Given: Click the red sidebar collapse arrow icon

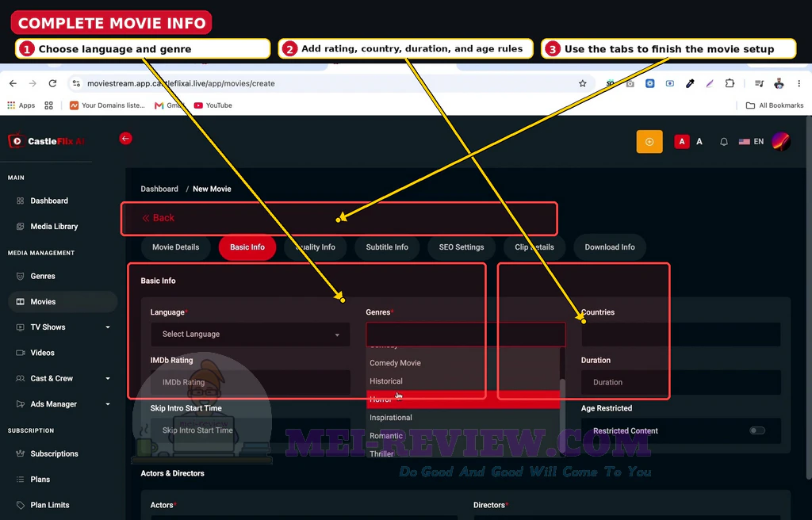Looking at the screenshot, I should [125, 138].
